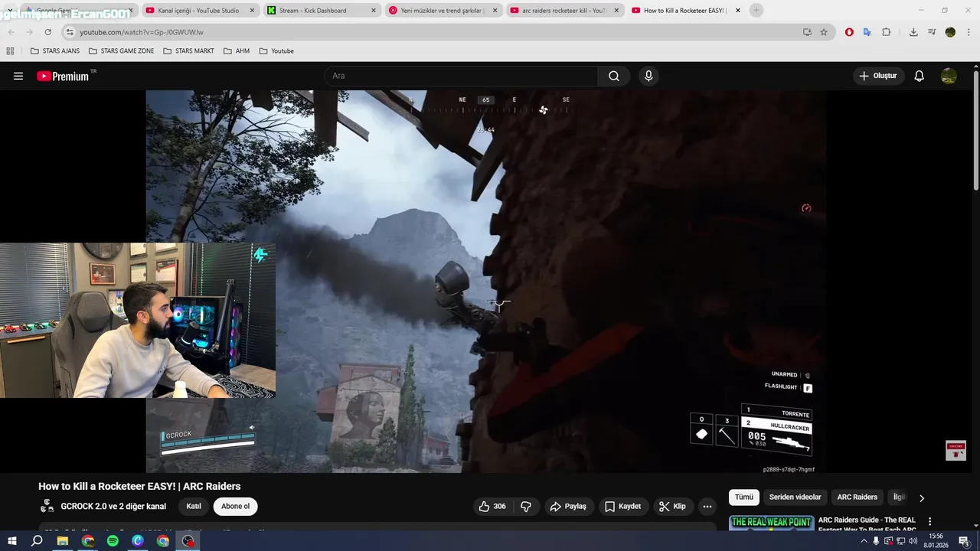Click the YouTube search field Ara
This screenshot has width=980, height=551.
(462, 76)
